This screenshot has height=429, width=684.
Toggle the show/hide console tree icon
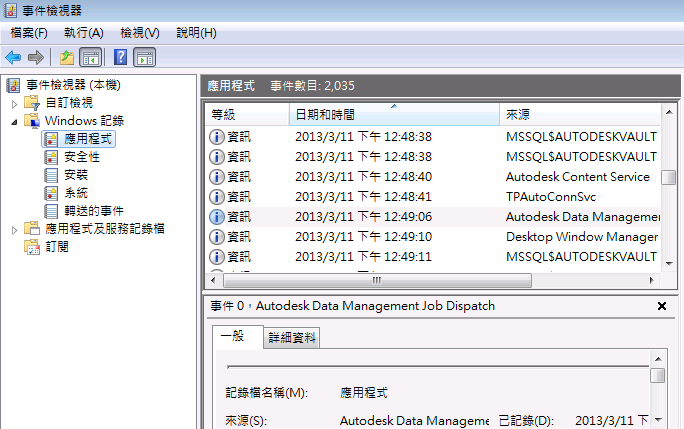point(91,57)
